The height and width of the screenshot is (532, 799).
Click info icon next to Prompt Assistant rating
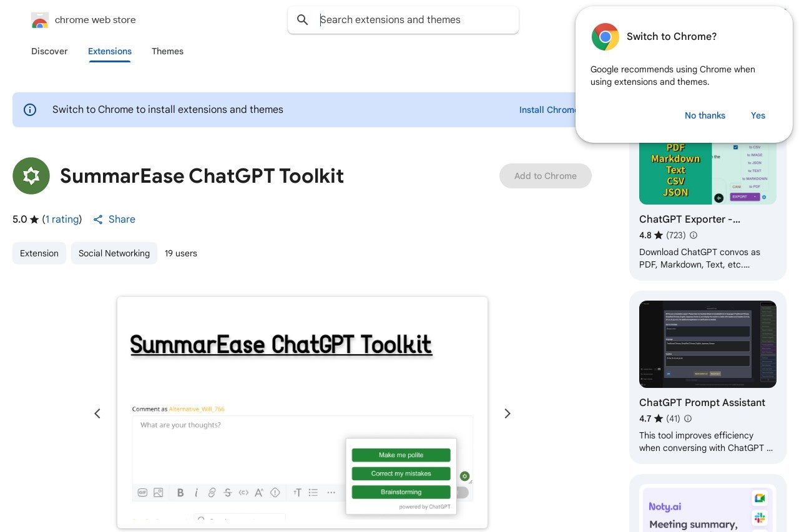click(688, 418)
